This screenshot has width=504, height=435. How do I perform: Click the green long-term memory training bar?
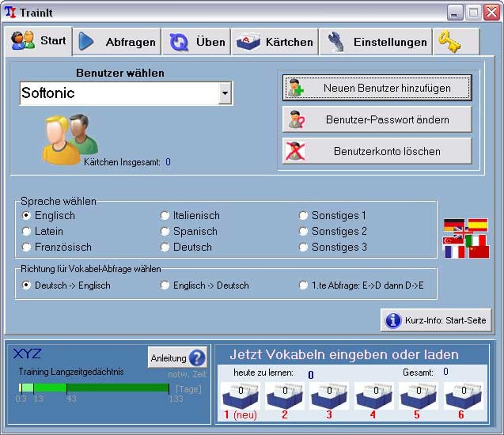(94, 388)
